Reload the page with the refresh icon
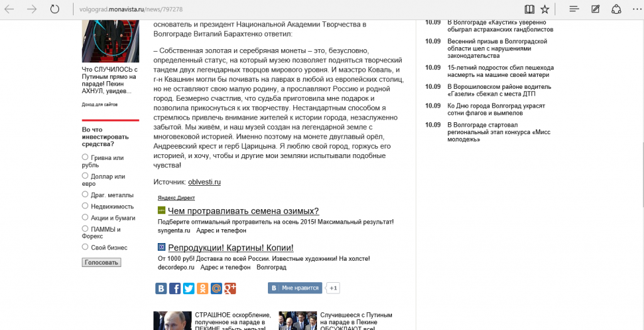644x330 pixels. coord(55,9)
